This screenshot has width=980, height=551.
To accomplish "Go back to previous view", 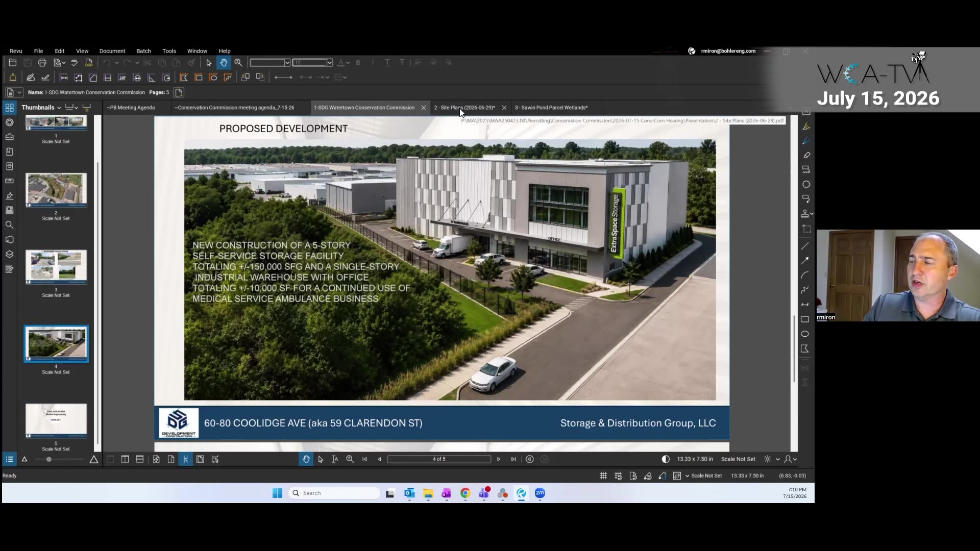I will 530,459.
